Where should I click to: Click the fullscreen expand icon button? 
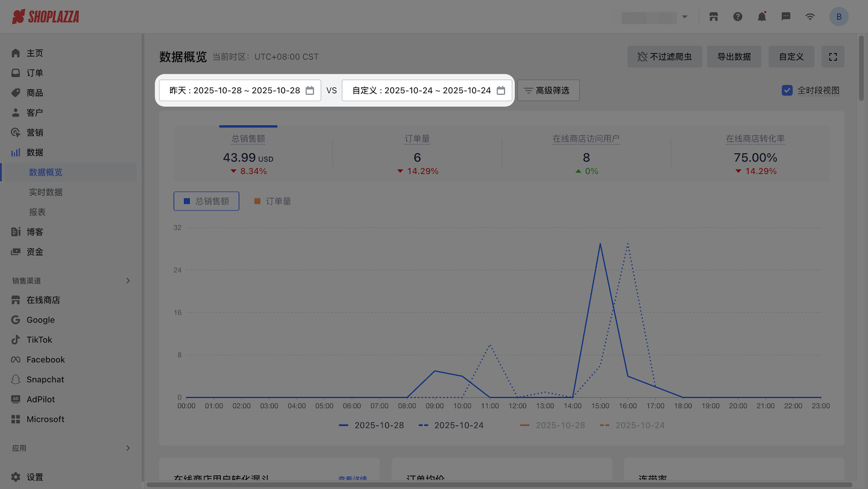(x=833, y=57)
